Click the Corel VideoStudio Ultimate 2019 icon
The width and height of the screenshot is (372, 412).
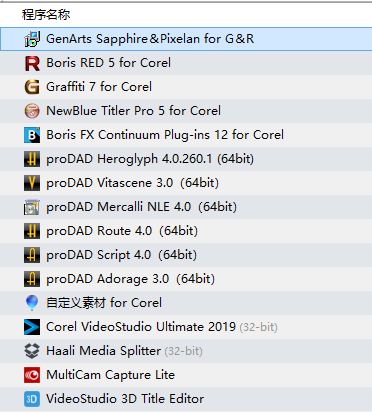(32, 327)
